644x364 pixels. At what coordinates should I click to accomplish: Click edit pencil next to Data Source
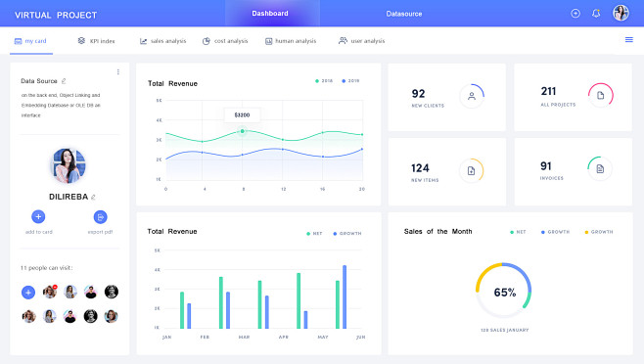[64, 81]
